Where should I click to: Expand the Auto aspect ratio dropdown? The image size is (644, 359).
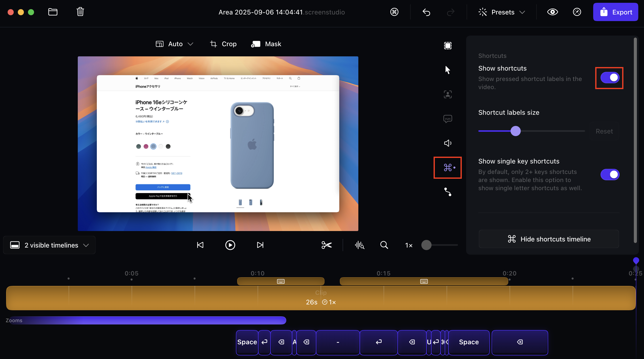[x=175, y=44]
